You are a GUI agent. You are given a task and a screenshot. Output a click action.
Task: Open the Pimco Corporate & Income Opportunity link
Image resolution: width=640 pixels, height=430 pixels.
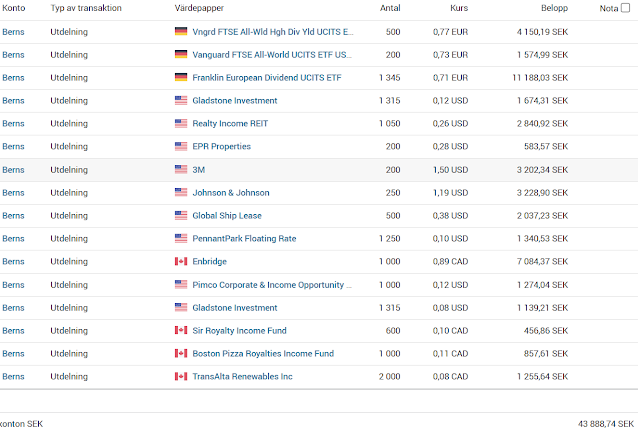tap(272, 285)
